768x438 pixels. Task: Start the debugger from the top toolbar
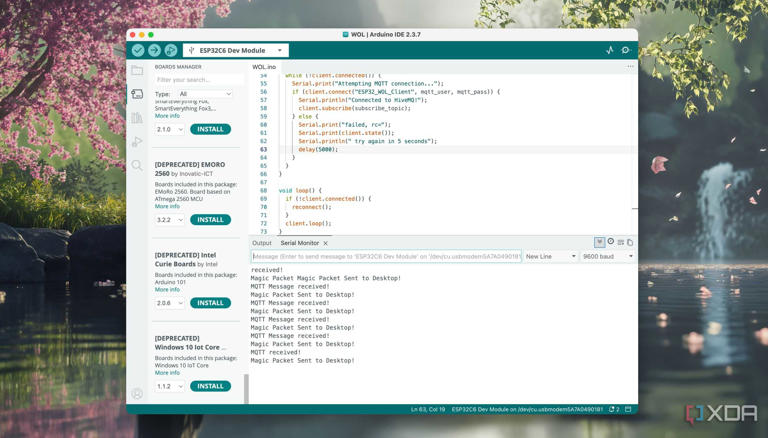(x=171, y=50)
